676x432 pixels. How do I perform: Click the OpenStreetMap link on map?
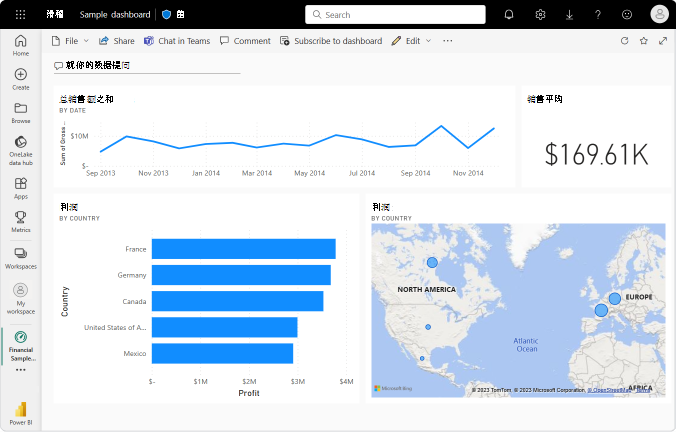(609, 390)
